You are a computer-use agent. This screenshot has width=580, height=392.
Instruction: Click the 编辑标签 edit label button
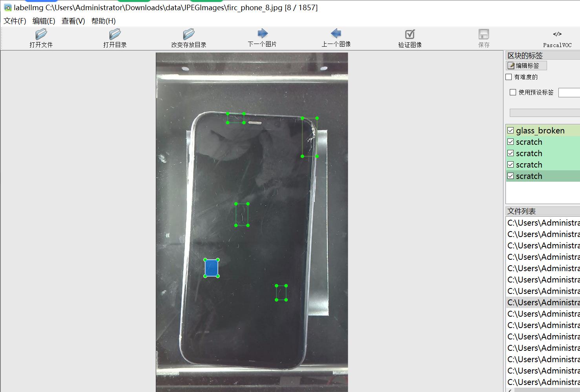[527, 66]
